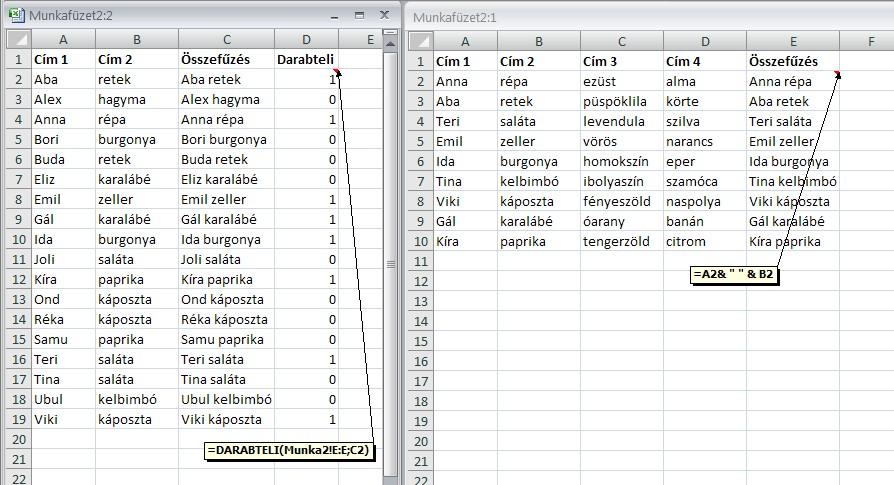Select the cell containing fényeszöld
Image resolution: width=894 pixels, height=485 pixels.
click(621, 201)
